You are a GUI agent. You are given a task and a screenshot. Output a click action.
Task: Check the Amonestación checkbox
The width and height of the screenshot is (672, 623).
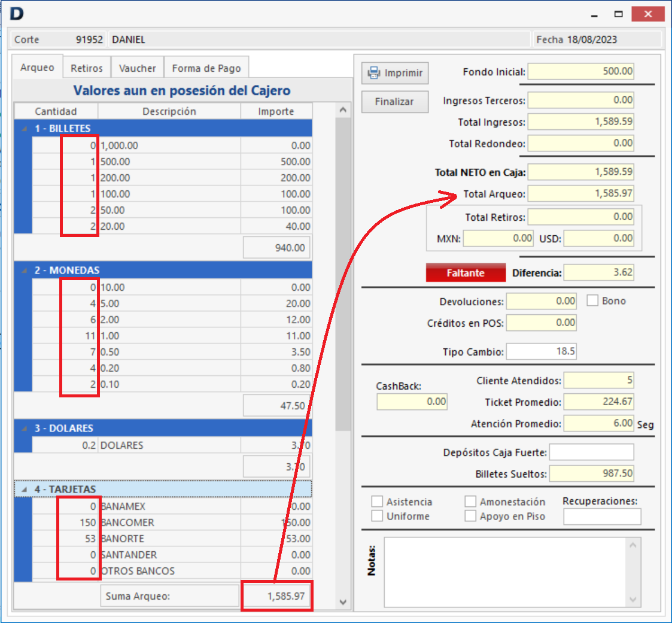[470, 502]
